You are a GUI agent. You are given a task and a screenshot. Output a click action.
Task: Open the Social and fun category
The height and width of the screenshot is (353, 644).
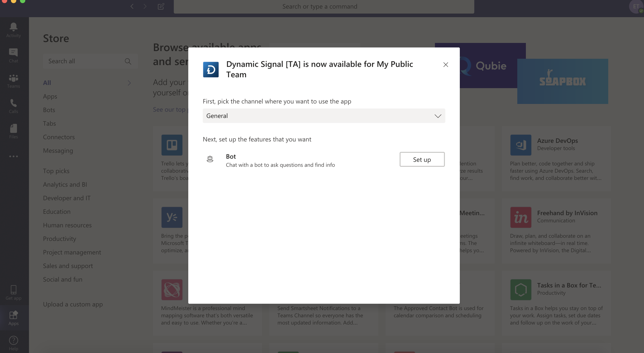(x=63, y=280)
